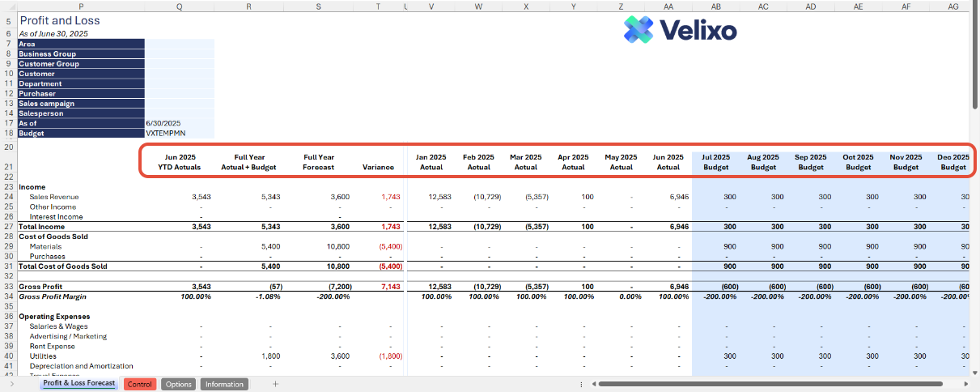Open the Profit & Loss Forecast sheet tab
Screen dimensions: 980x392
tap(79, 384)
